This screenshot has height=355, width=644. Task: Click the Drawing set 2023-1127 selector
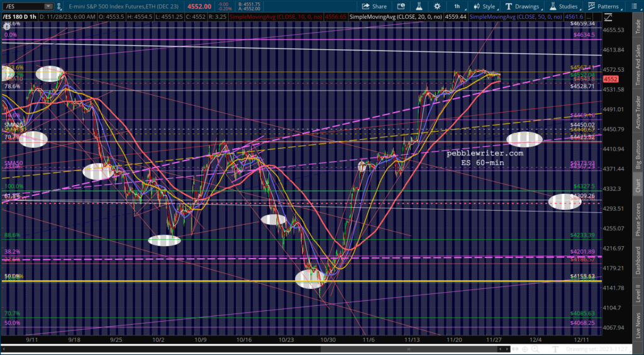tap(597, 349)
